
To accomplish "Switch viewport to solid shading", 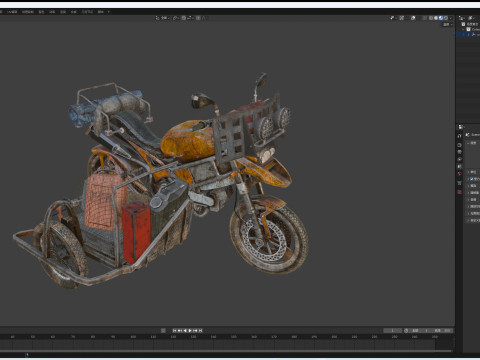I will click(x=436, y=18).
